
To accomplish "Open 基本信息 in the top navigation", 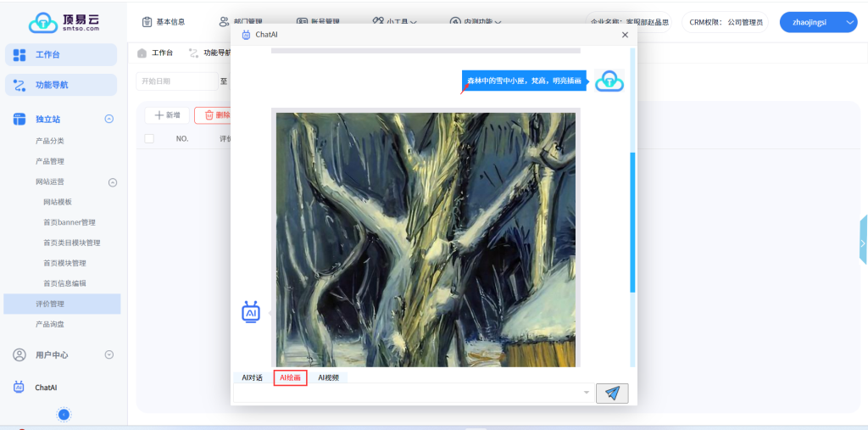I will 164,22.
